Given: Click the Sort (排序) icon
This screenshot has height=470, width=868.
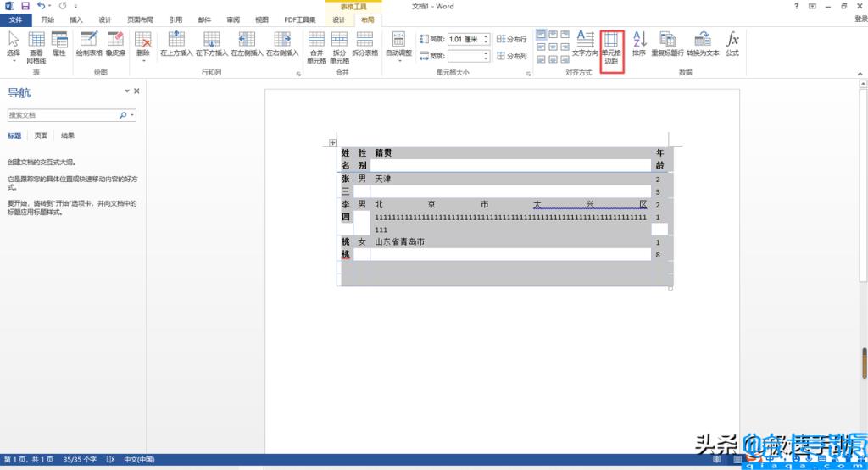Looking at the screenshot, I should tap(639, 45).
